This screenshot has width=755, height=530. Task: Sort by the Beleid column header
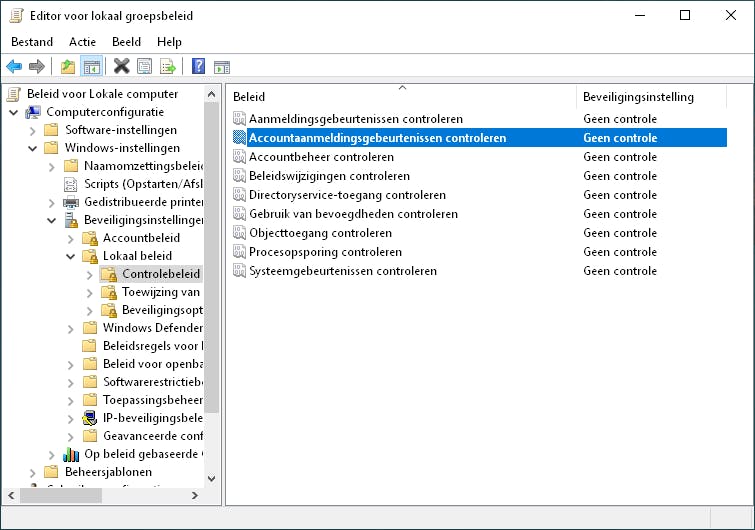tap(402, 97)
